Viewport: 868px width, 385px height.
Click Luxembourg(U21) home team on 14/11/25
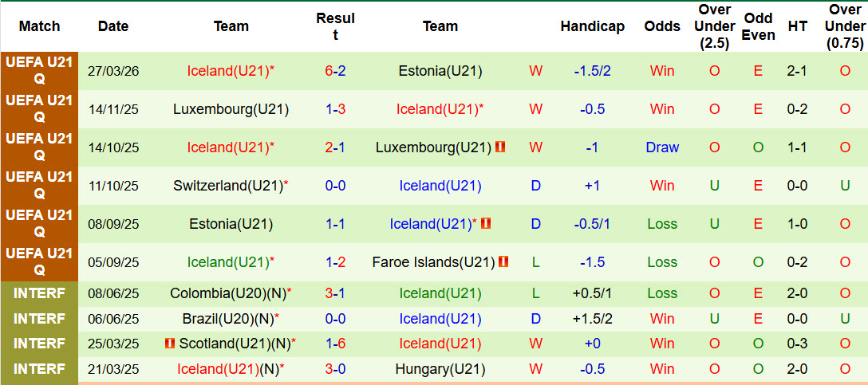click(231, 109)
